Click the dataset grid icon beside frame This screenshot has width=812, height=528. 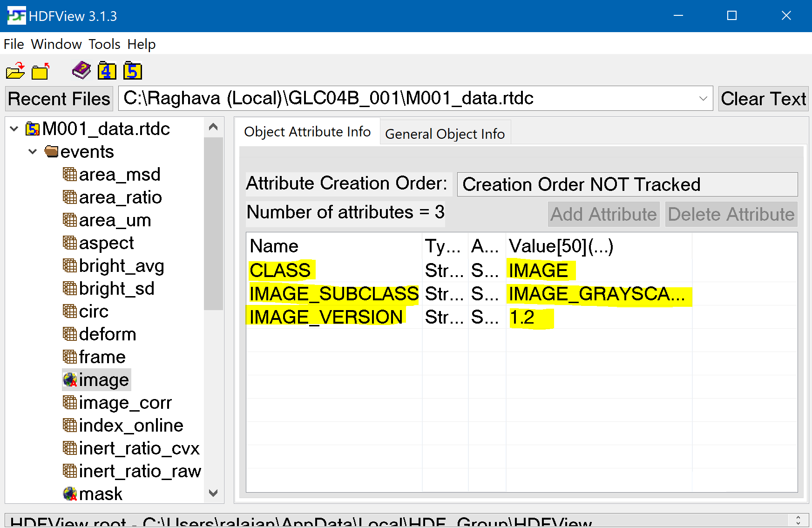coord(69,357)
